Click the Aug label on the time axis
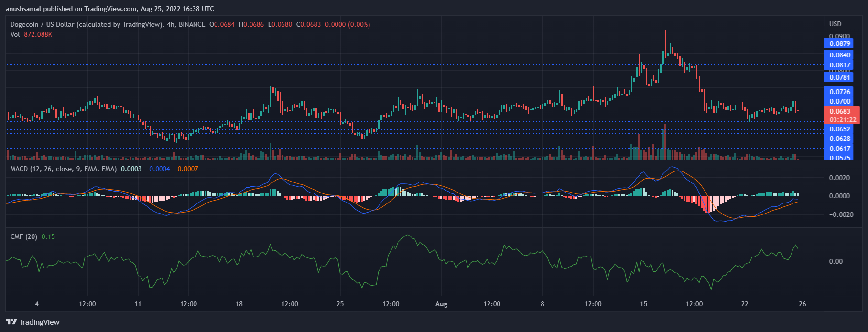This screenshot has height=332, width=868. pyautogui.click(x=442, y=304)
